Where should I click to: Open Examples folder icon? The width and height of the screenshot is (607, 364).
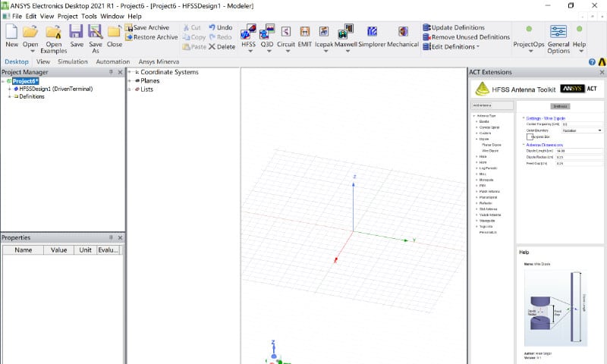[53, 32]
